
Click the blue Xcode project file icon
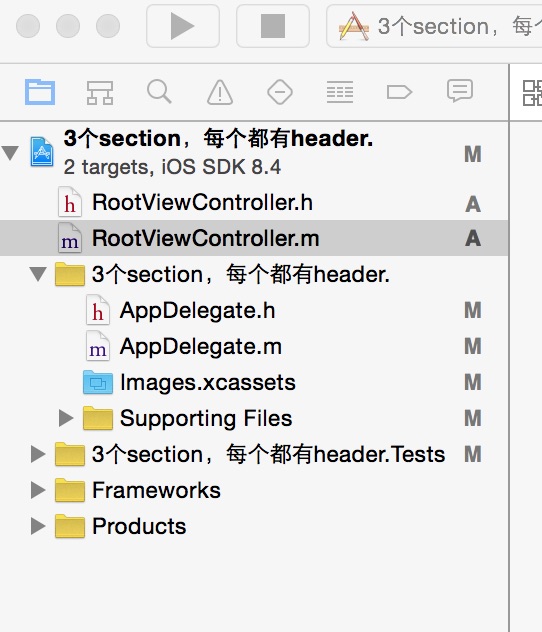point(42,152)
